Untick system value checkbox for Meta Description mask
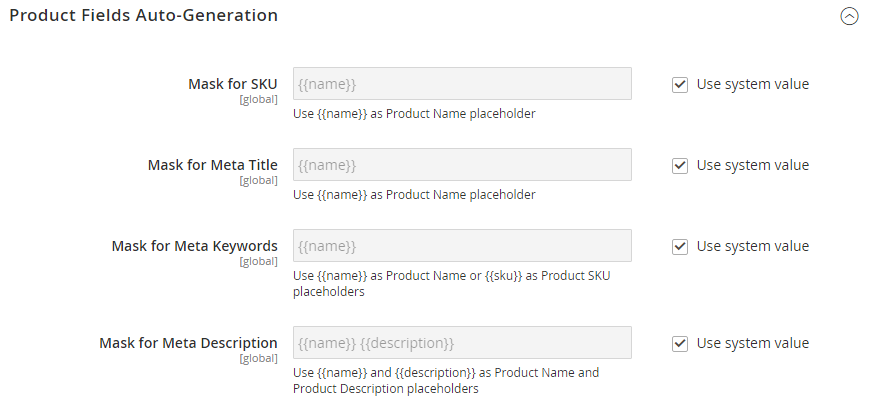871x407 pixels. (680, 344)
